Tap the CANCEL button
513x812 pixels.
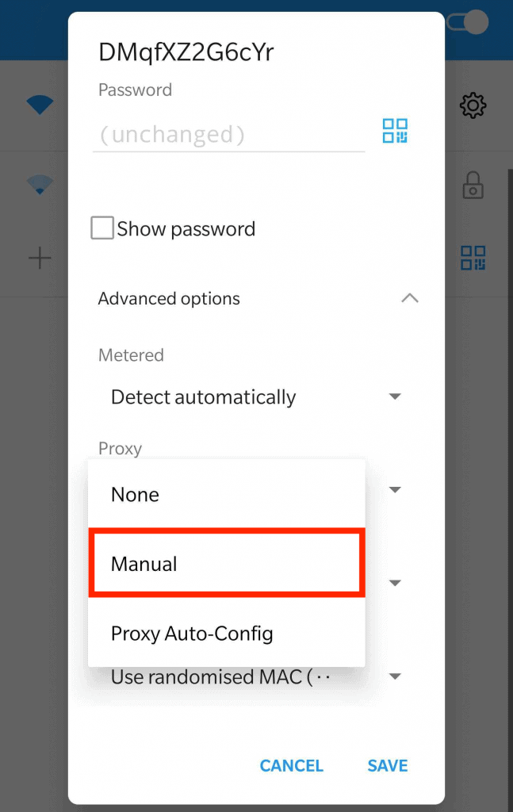[292, 765]
